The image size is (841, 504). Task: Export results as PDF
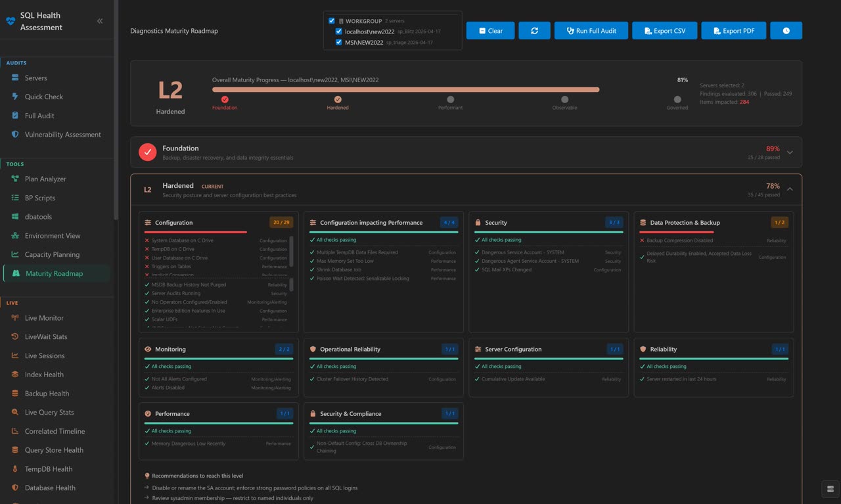733,30
